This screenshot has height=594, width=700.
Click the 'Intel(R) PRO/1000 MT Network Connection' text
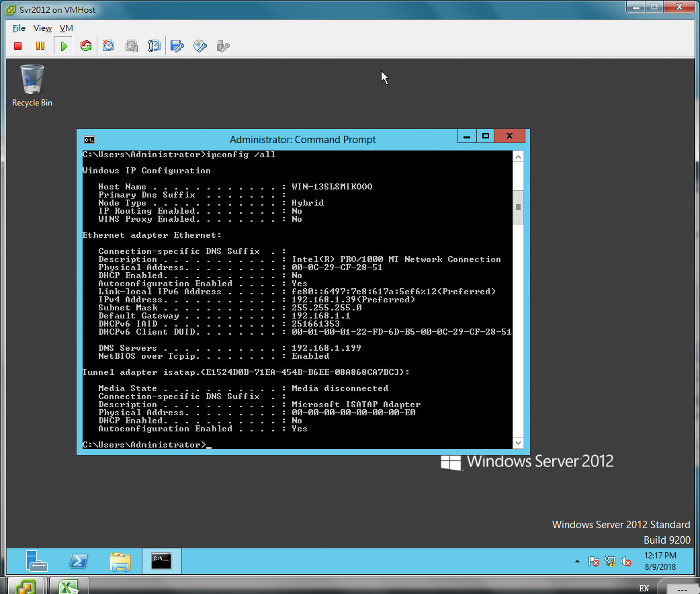pos(396,259)
